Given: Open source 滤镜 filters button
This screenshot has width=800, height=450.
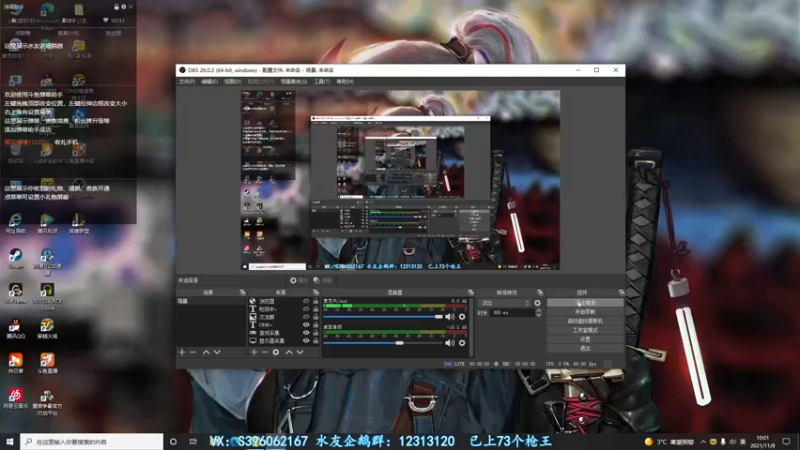Looking at the screenshot, I should tap(323, 280).
